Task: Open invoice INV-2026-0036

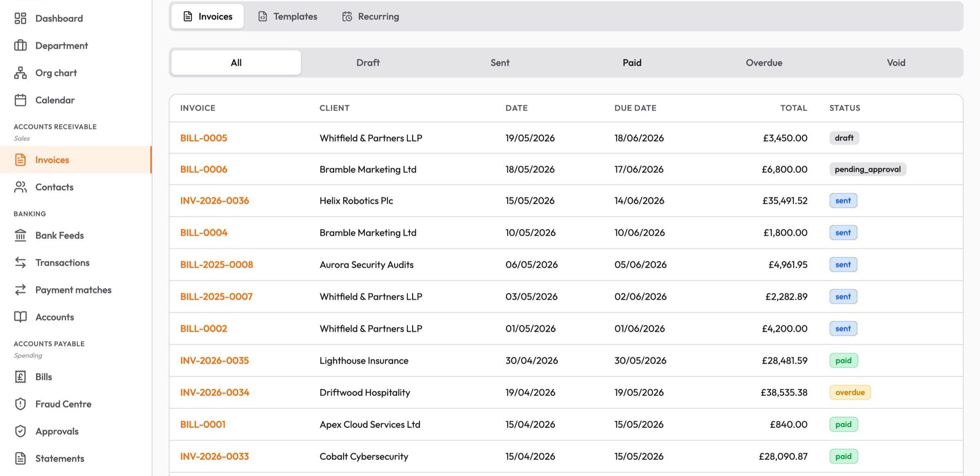Action: [214, 200]
